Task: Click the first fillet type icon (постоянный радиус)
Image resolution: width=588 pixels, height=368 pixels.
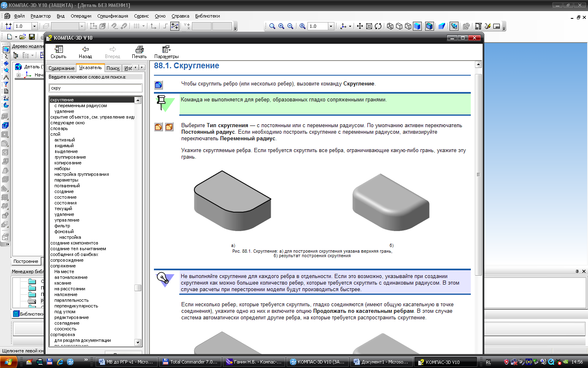Action: 158,127
